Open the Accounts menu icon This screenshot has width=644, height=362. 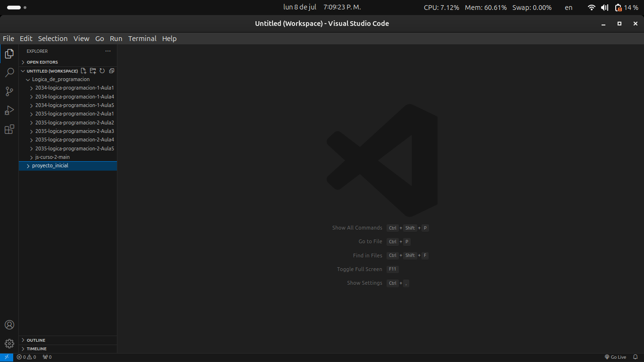(x=9, y=325)
